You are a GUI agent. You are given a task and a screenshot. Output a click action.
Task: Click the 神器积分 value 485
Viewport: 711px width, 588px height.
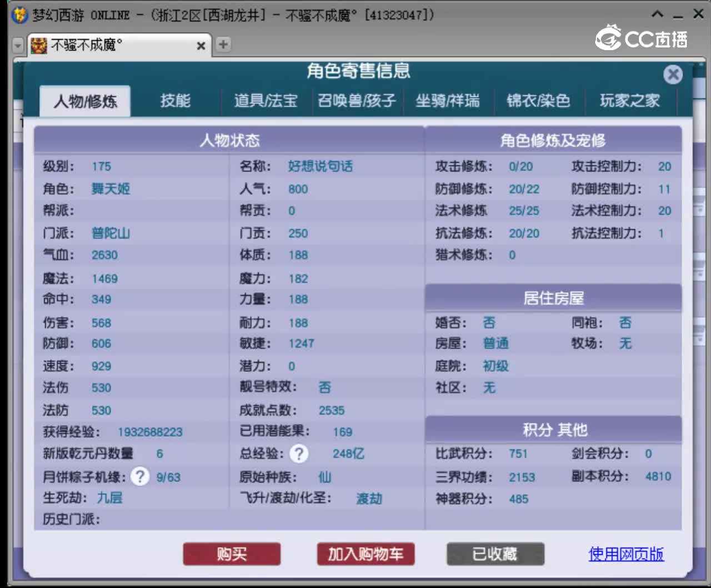click(519, 499)
